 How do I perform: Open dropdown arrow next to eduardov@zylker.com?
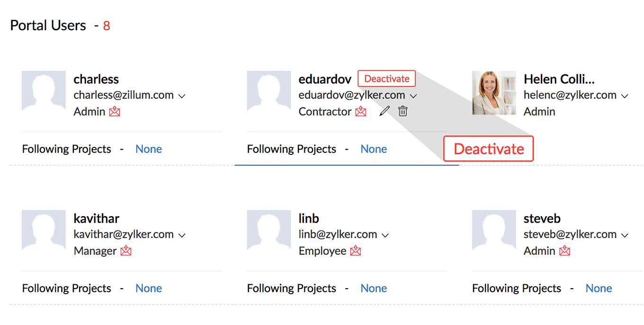pos(413,96)
